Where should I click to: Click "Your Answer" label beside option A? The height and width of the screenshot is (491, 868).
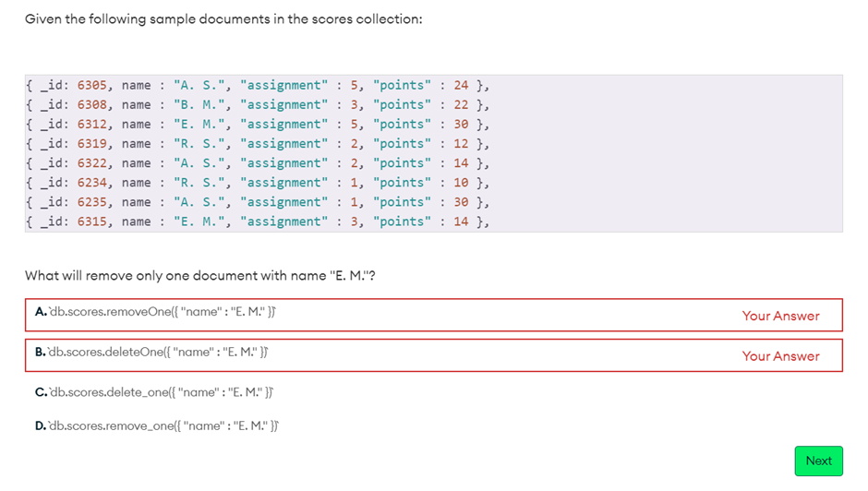click(x=780, y=316)
